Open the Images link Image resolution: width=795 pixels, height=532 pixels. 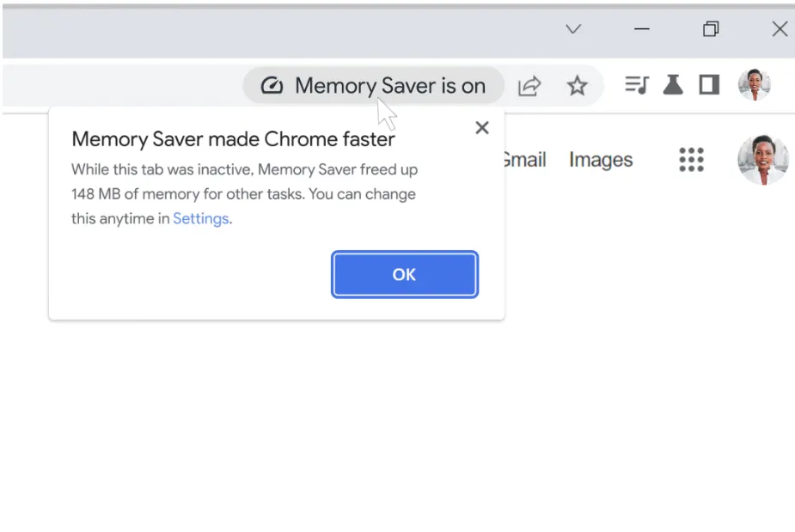(x=600, y=160)
